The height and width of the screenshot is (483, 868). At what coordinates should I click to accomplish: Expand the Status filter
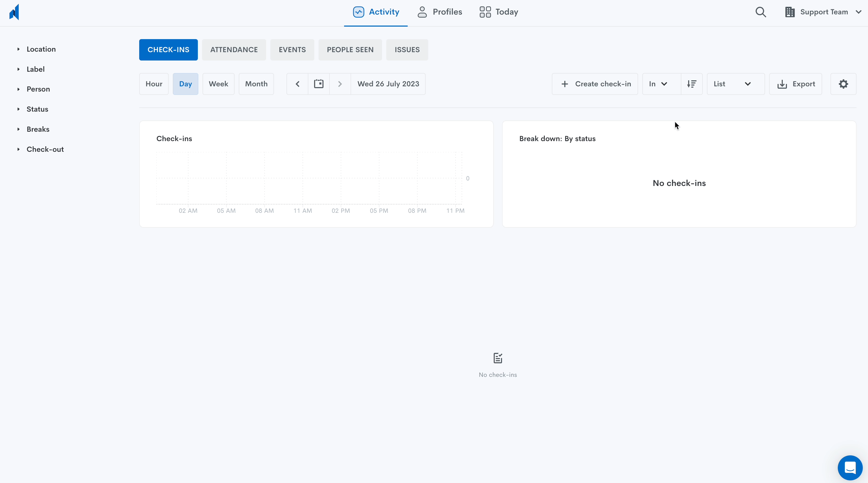(x=33, y=109)
